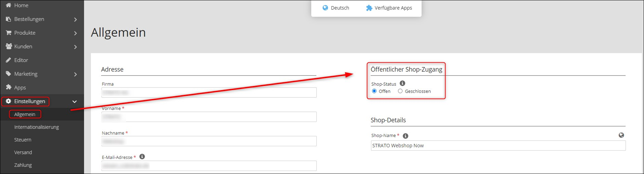Open the Allgemein settings page
Image resolution: width=644 pixels, height=174 pixels.
(x=25, y=114)
